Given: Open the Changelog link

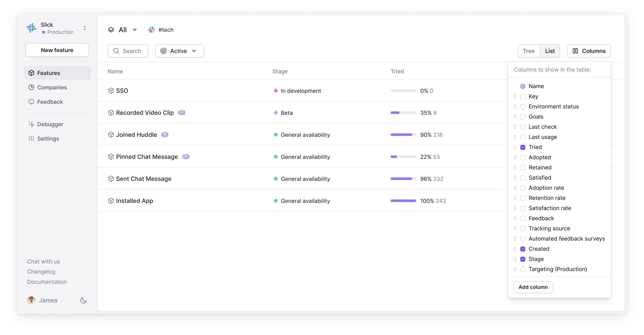Looking at the screenshot, I should pos(41,271).
